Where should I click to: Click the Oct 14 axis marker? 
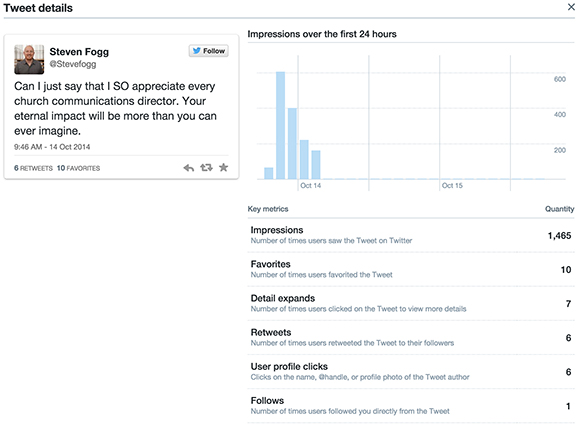pyautogui.click(x=310, y=185)
